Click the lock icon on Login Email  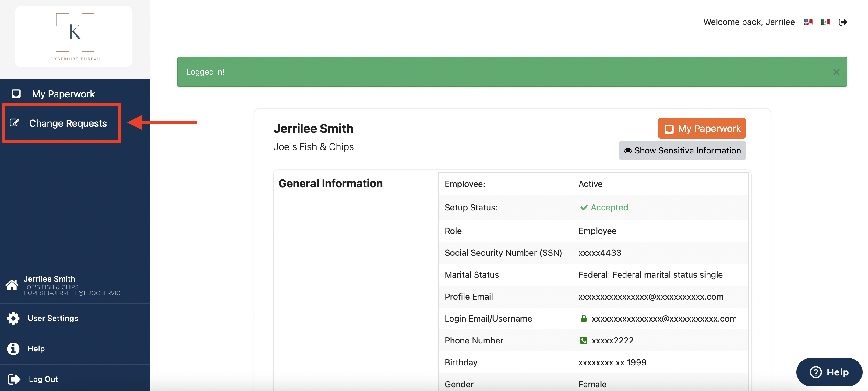pyautogui.click(x=584, y=318)
